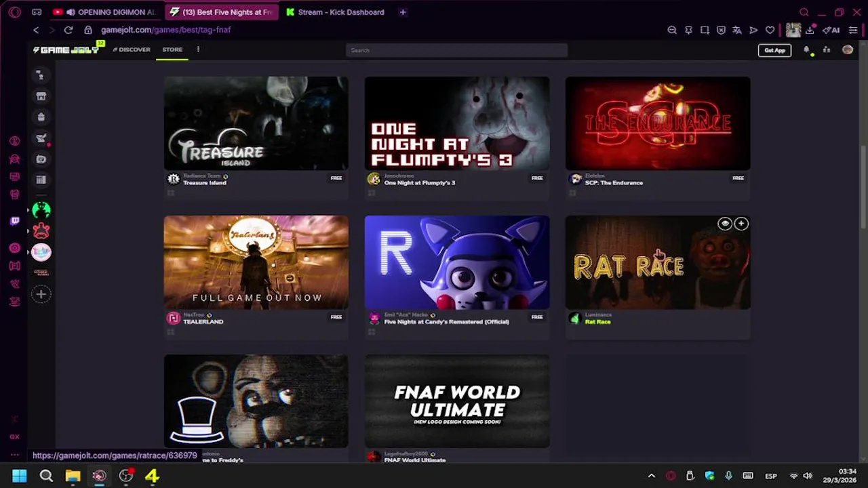The height and width of the screenshot is (488, 868).
Task: Click the site padlock security icon
Action: 88,30
